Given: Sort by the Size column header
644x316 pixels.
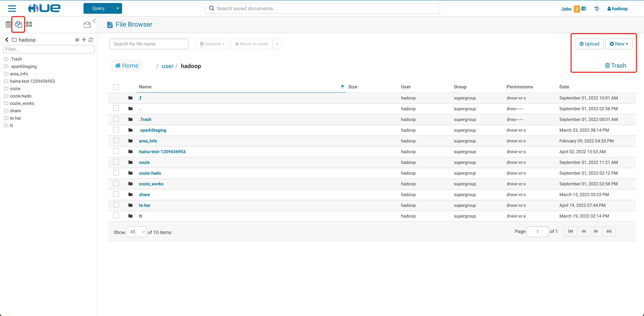Looking at the screenshot, I should (x=353, y=87).
